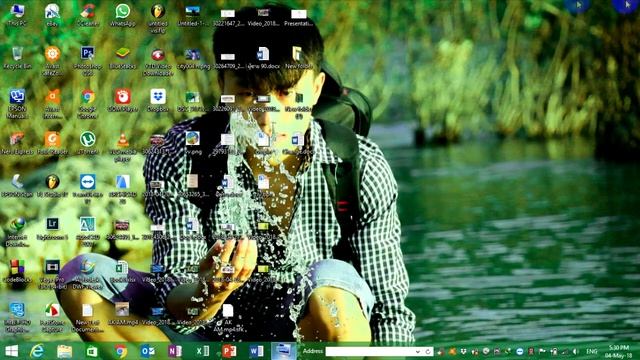
Task: Open the Dropbox desktop icon
Action: pos(158,100)
